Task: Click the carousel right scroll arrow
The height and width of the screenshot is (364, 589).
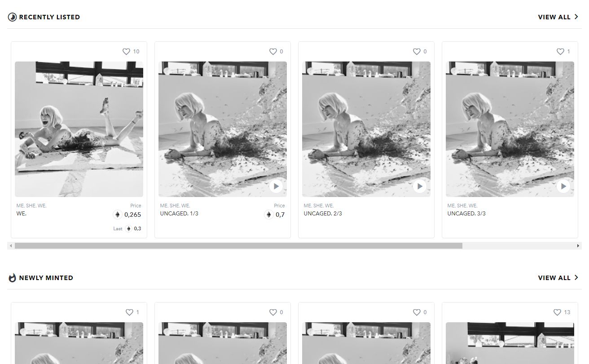Action: tap(578, 246)
